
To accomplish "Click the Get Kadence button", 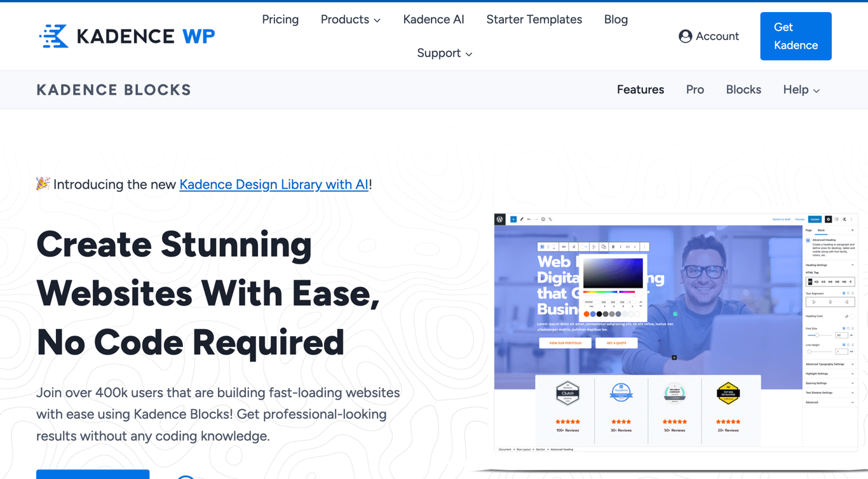I will tap(796, 36).
